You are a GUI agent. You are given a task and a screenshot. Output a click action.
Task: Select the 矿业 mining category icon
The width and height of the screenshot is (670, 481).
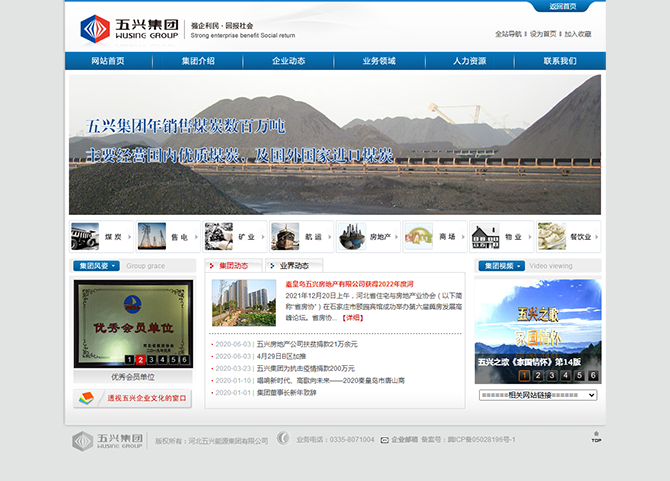tap(218, 236)
